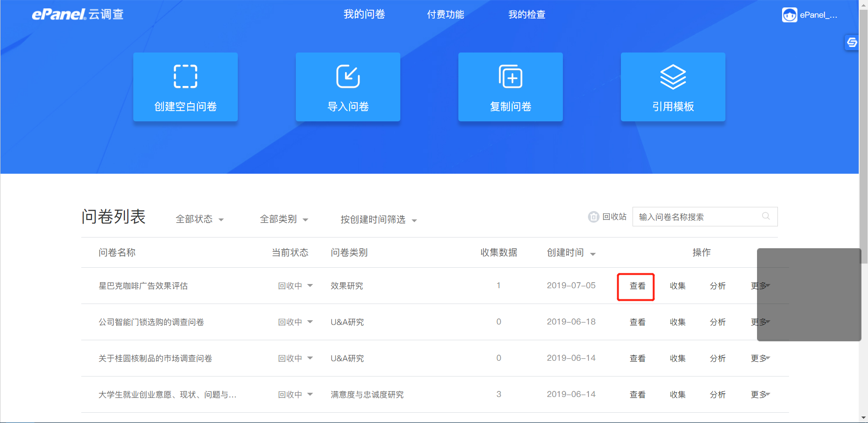Focus the 输入问卷名称搜索 search field

(705, 217)
